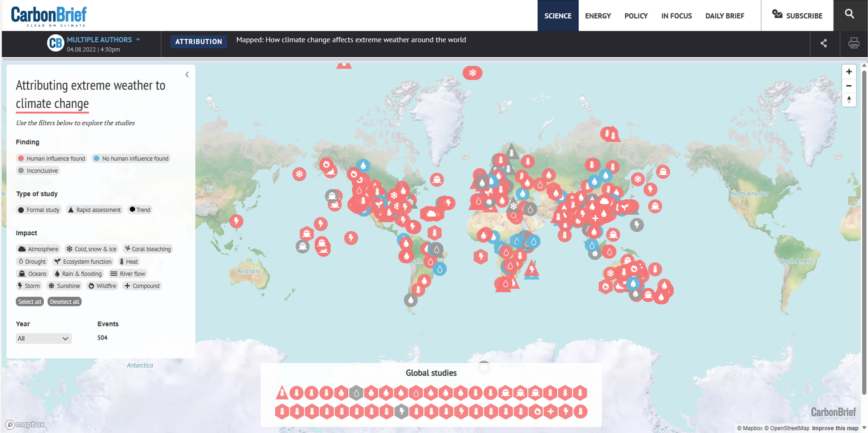
Task: Toggle the Rapid assessment study filter
Action: coord(94,210)
